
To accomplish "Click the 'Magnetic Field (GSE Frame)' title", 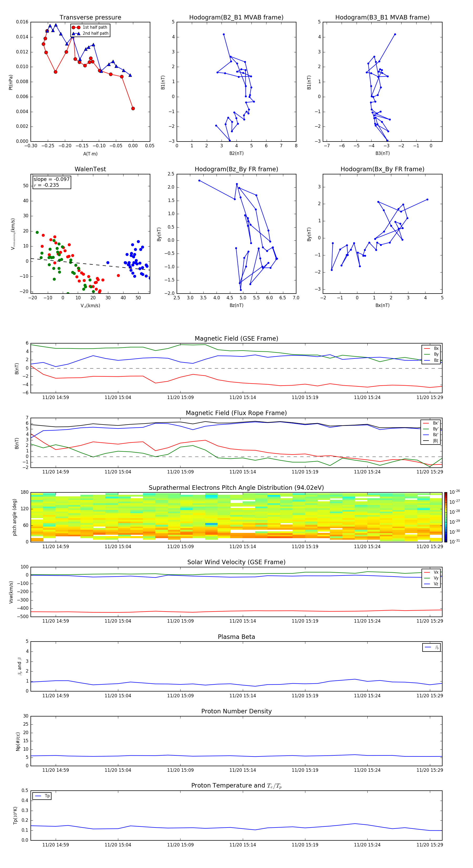I will click(x=236, y=339).
